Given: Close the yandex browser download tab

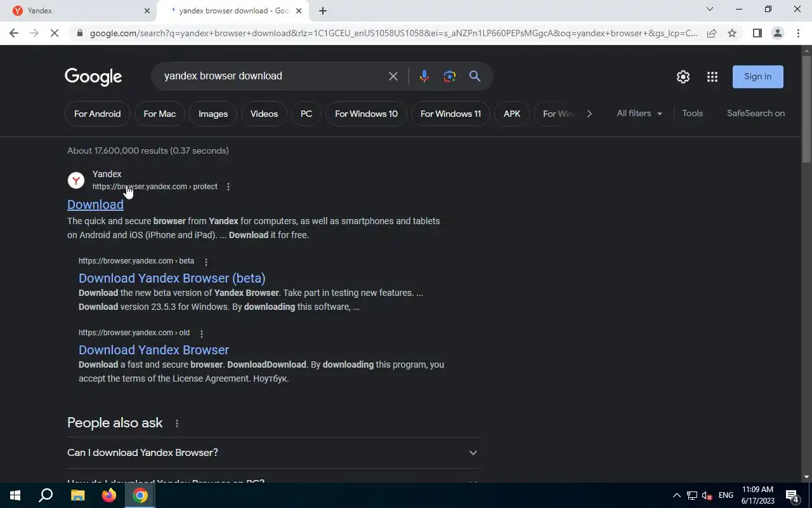Looking at the screenshot, I should pos(299,11).
